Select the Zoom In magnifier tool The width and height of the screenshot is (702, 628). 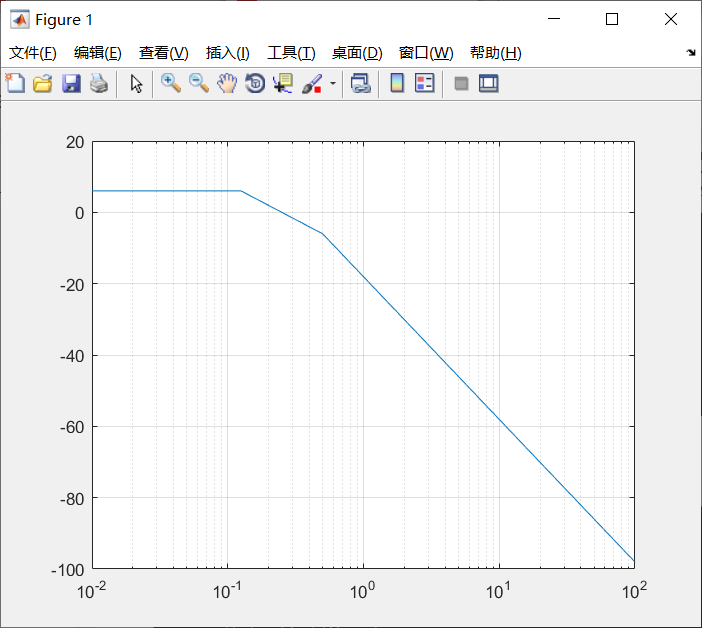[171, 83]
